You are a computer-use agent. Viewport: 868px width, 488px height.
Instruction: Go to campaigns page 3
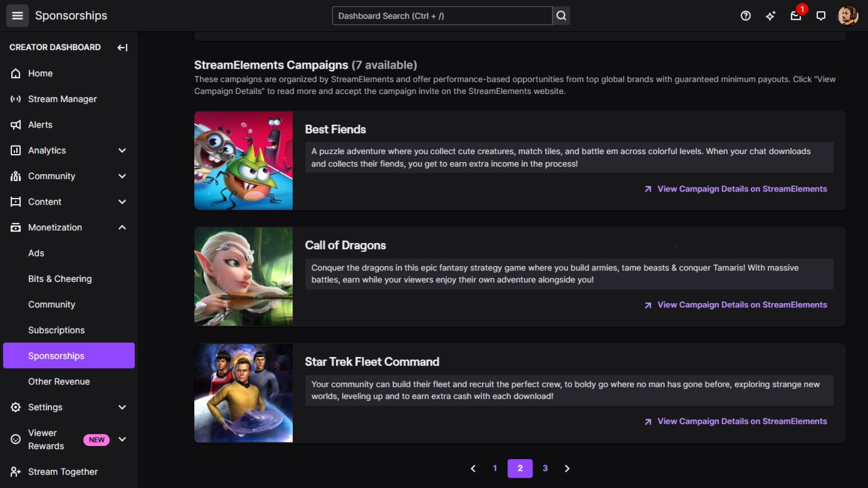point(545,469)
